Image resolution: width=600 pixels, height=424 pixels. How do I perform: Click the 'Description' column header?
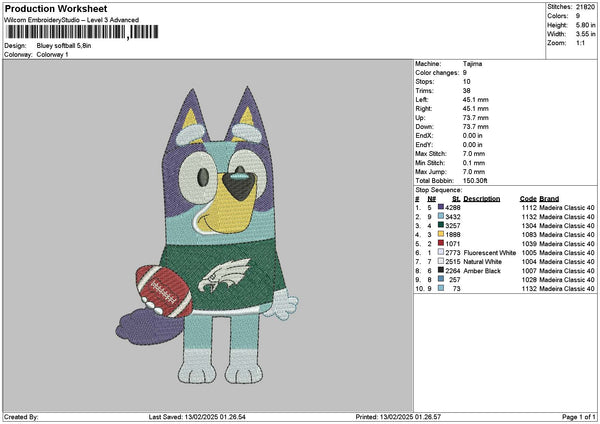[482, 199]
